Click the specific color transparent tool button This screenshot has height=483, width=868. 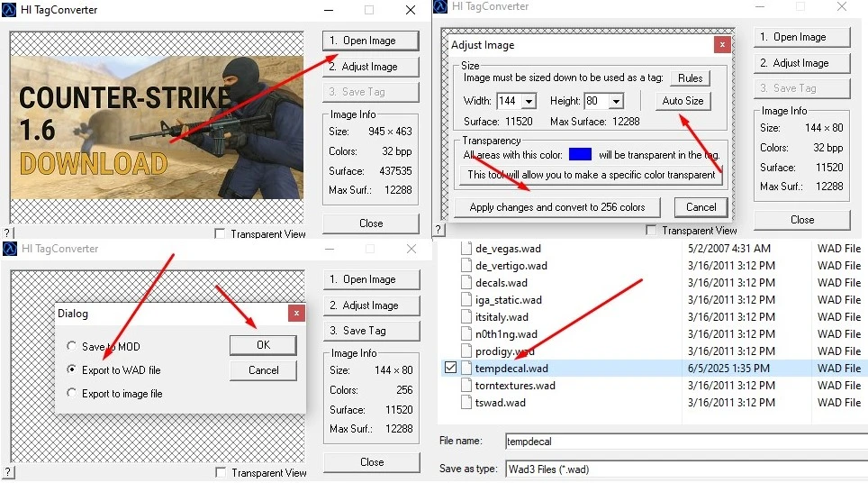tap(591, 175)
